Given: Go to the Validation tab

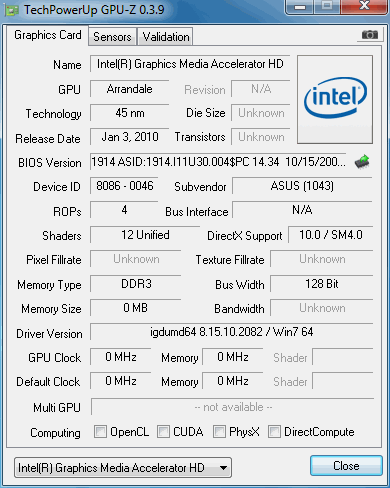Looking at the screenshot, I should click(166, 37).
